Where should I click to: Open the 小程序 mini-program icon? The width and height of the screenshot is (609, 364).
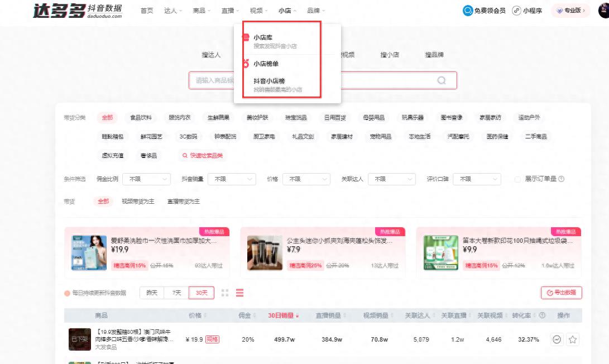pos(516,11)
